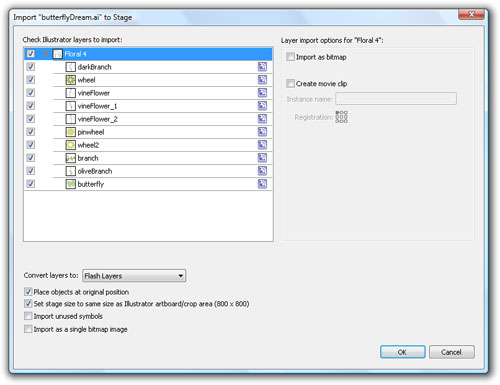The height and width of the screenshot is (385, 500).
Task: Click the butterfly layer thumbnail icon
Action: coord(70,184)
